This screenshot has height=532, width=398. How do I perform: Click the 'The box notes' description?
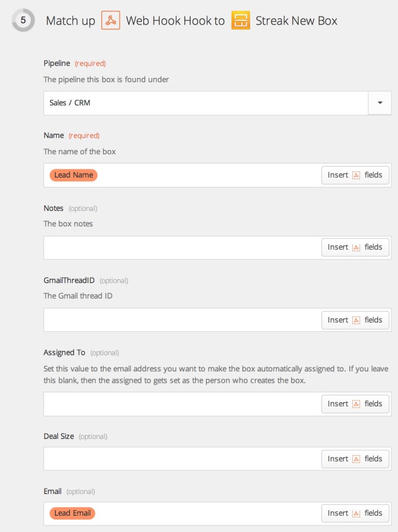click(68, 223)
